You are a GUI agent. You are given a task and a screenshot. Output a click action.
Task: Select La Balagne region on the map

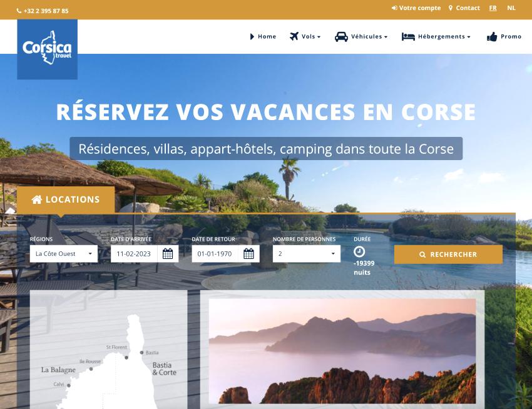(x=58, y=370)
